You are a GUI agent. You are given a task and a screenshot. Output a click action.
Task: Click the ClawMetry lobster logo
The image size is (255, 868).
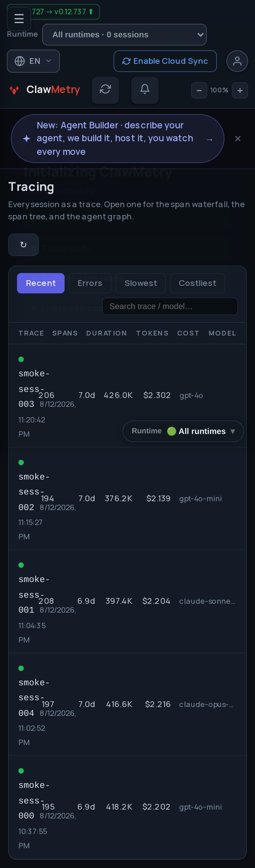(x=14, y=90)
